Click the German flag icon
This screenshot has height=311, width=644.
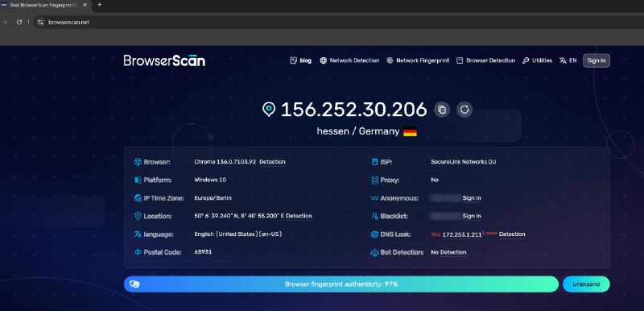(x=410, y=131)
